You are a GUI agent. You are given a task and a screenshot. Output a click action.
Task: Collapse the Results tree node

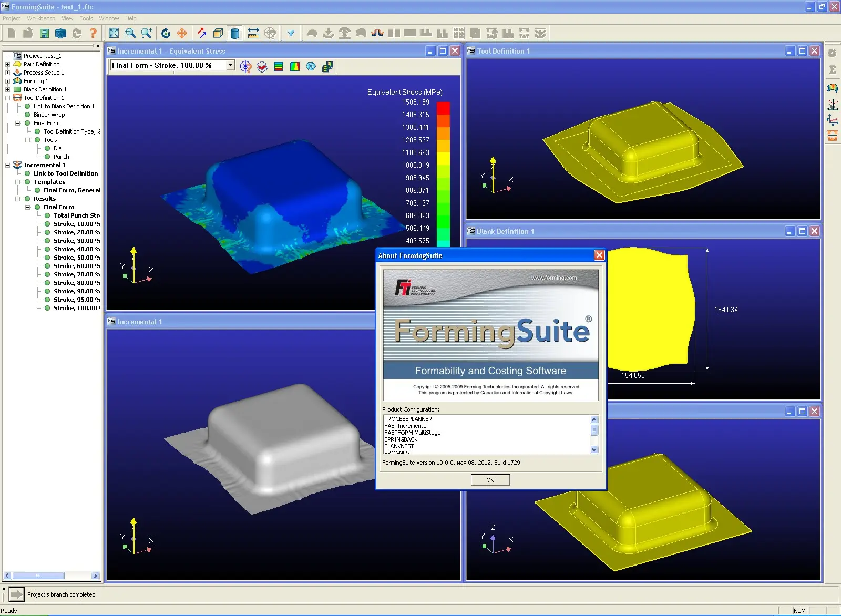tap(18, 199)
